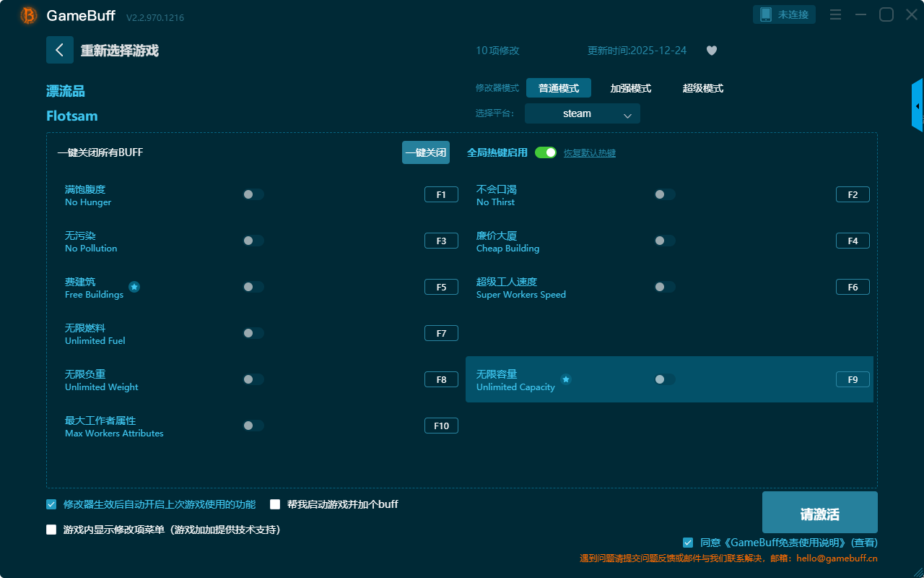This screenshot has width=924, height=578.
Task: Expand the right edge side panel arrow
Action: click(x=918, y=106)
